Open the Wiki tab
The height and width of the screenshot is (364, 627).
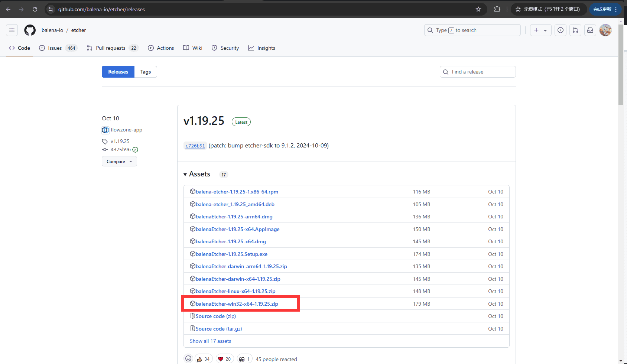[193, 48]
